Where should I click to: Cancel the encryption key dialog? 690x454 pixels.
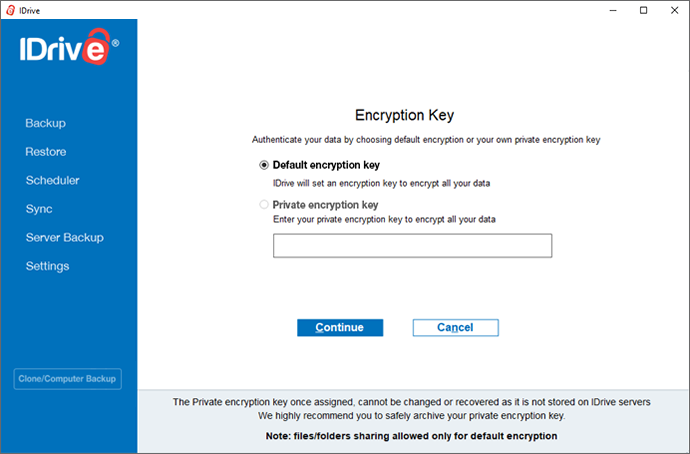(x=455, y=327)
